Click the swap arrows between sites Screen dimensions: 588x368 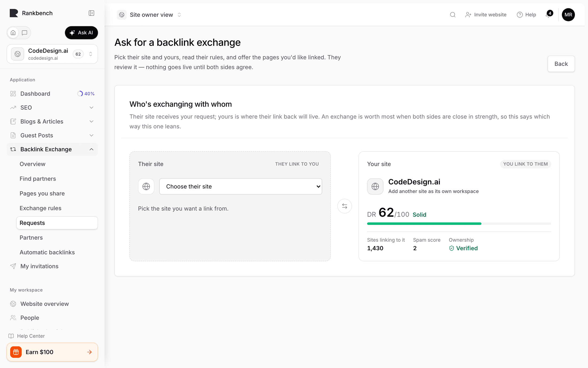click(345, 206)
